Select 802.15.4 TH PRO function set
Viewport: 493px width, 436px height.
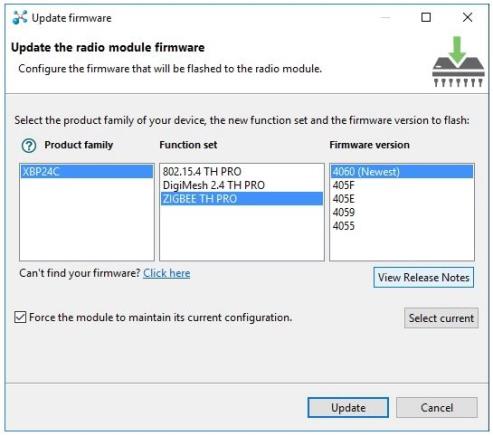click(x=242, y=172)
